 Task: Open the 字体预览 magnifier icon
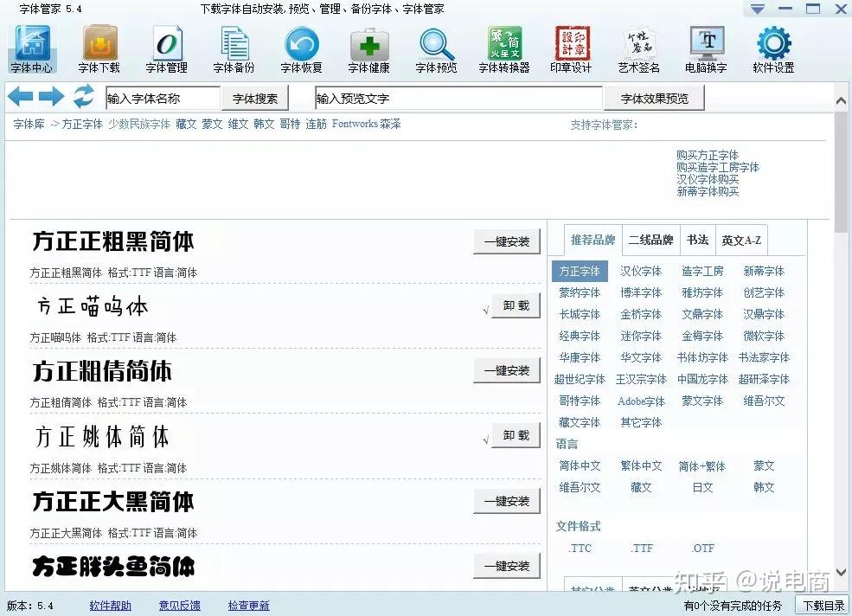click(x=436, y=49)
